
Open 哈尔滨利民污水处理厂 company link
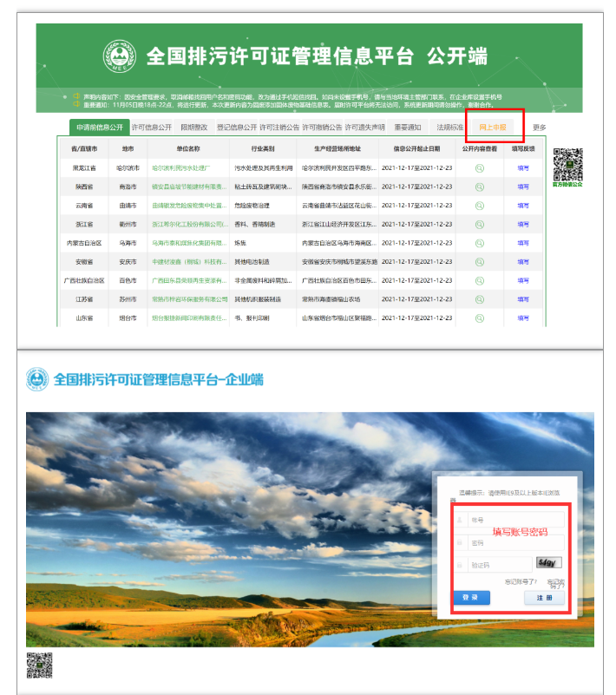point(181,168)
